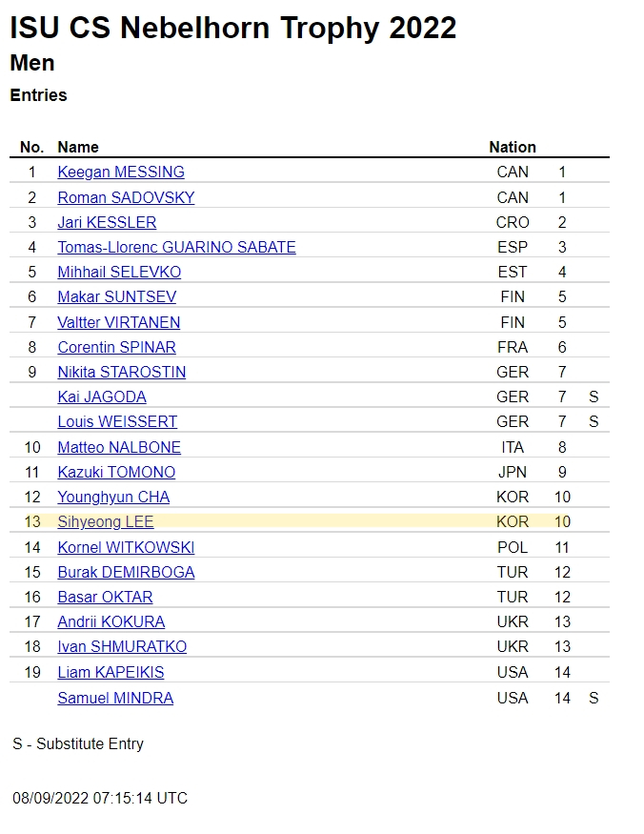Open highlighted Sihyeong LEE link

pos(105,521)
